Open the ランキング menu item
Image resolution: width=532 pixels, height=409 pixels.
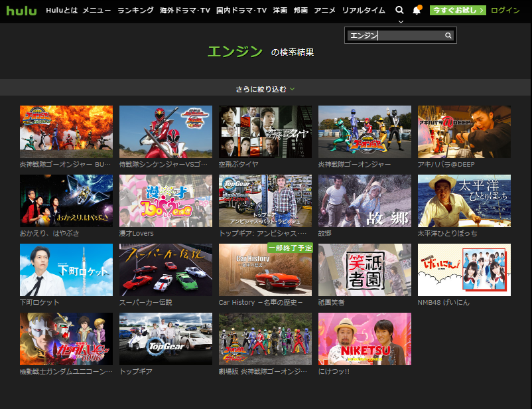pos(135,11)
